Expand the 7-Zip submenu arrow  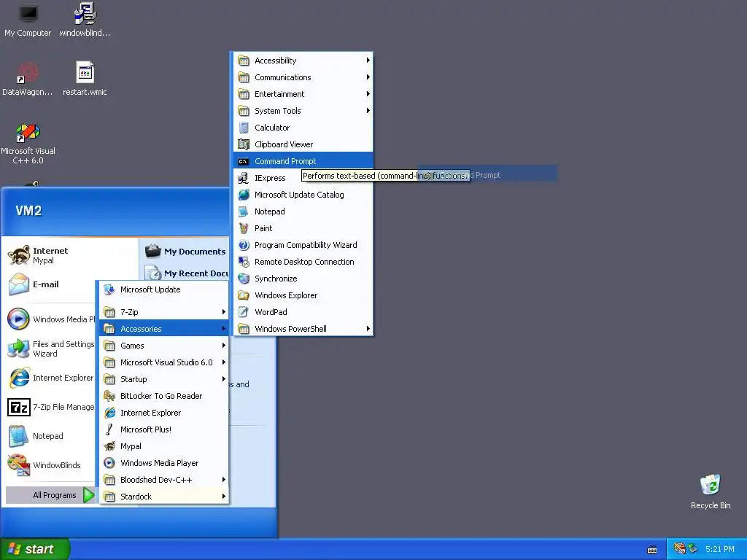(223, 312)
